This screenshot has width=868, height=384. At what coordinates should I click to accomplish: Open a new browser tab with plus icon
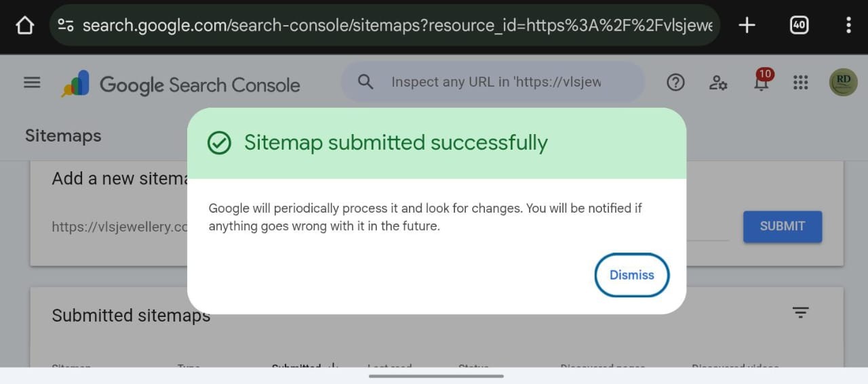(x=747, y=26)
